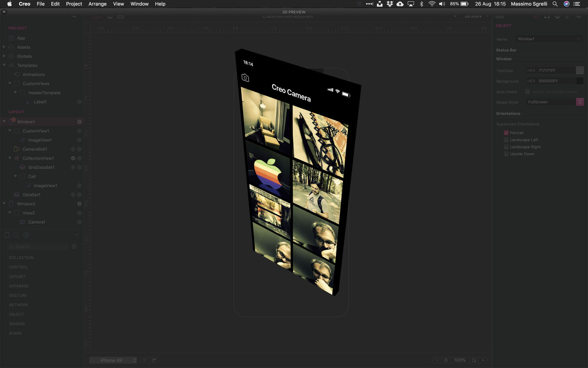Screen dimensions: 588x368
Task: Open the Arrange menu in the menu bar
Action: pos(97,4)
